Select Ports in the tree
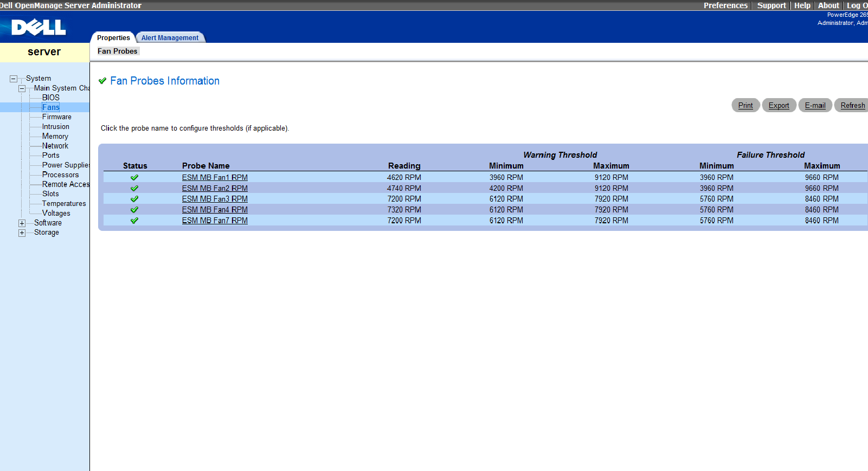Screen dimensions: 868x471 (51, 156)
